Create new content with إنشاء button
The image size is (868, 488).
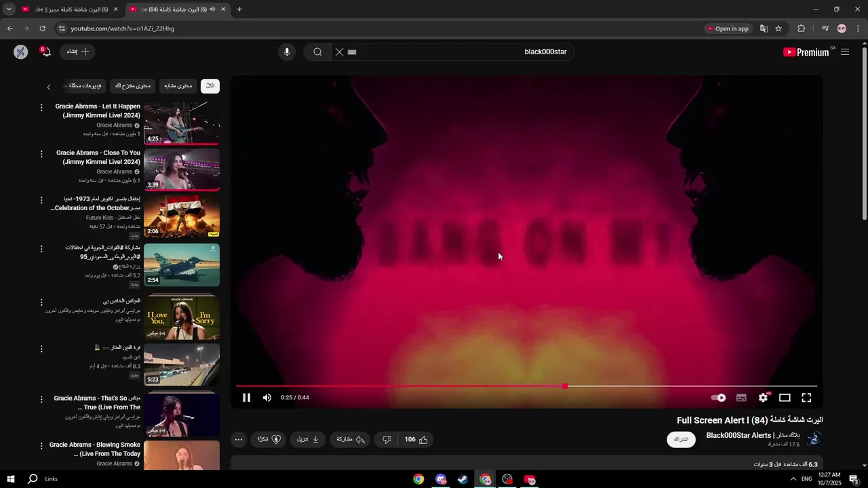pyautogui.click(x=78, y=52)
